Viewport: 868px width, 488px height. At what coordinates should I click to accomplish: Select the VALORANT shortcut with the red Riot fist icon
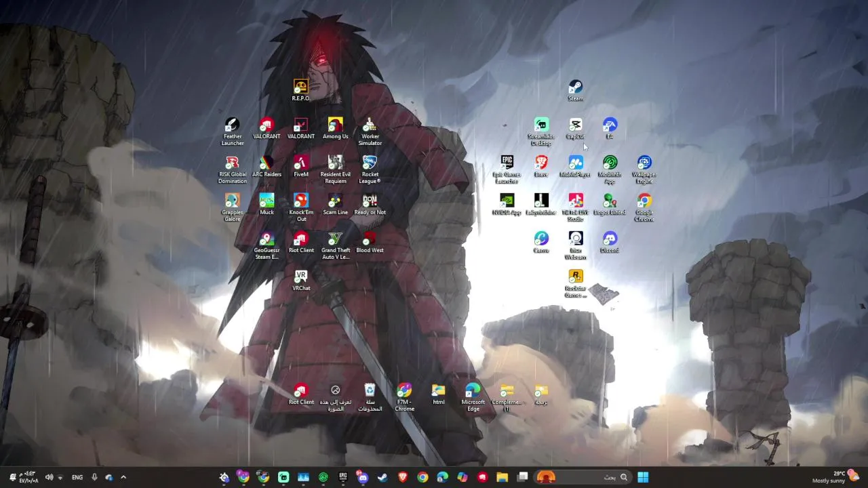click(x=267, y=128)
